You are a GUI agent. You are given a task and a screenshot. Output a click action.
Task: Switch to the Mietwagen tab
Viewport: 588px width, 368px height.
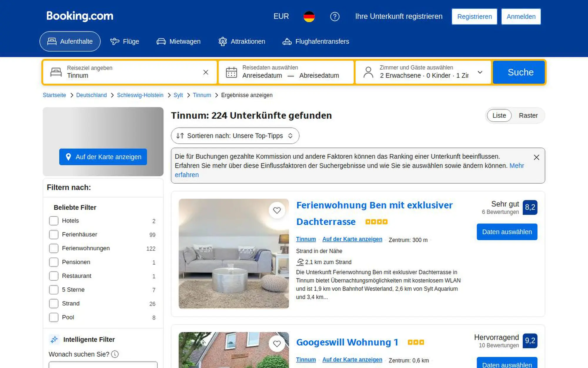(x=178, y=42)
